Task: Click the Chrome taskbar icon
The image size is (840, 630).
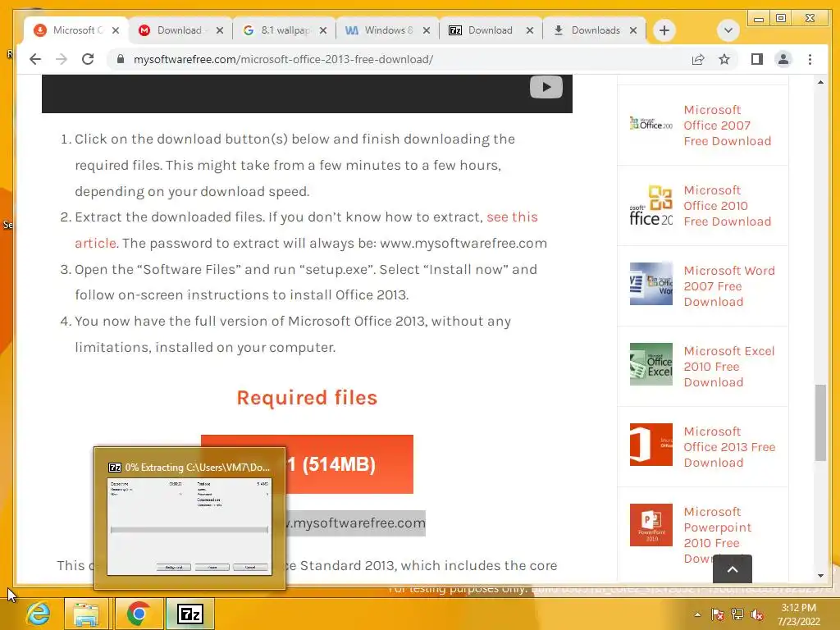Action: [x=138, y=614]
